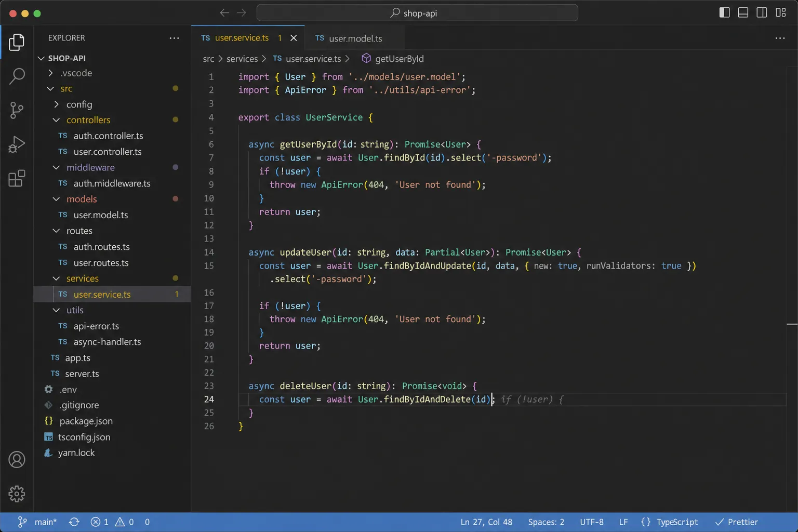Image resolution: width=798 pixels, height=532 pixels.
Task: Open the customize layout icon
Action: click(780, 12)
